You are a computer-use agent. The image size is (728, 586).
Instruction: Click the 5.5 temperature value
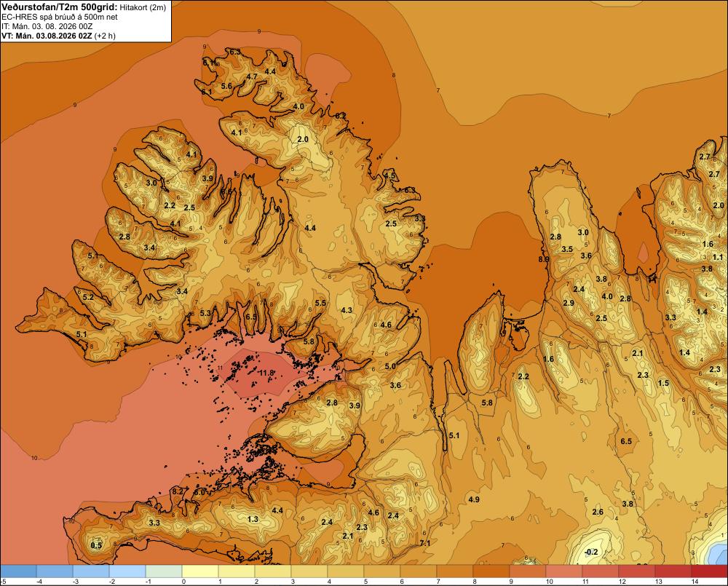pyautogui.click(x=320, y=303)
